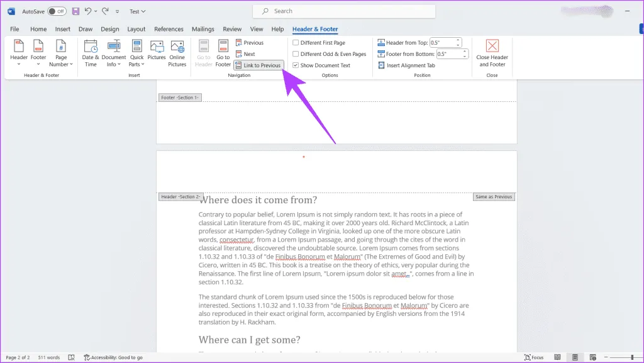Click Go to Footer icon
Screen dimensions: 644x363
(223, 53)
